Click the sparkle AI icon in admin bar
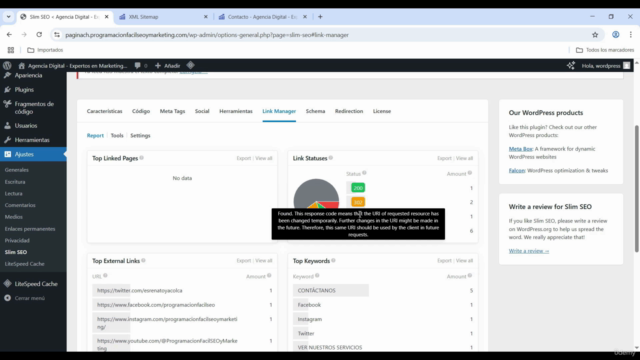The image size is (640, 360). [571, 65]
